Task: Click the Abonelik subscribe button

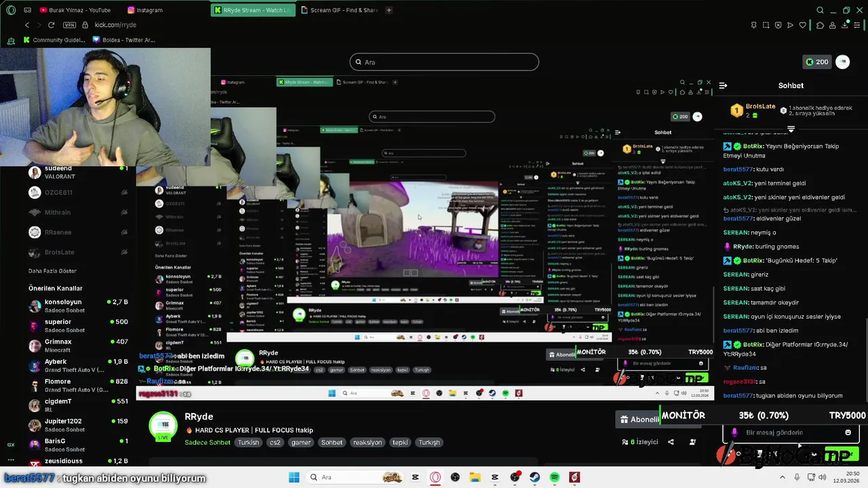Action: tap(639, 420)
